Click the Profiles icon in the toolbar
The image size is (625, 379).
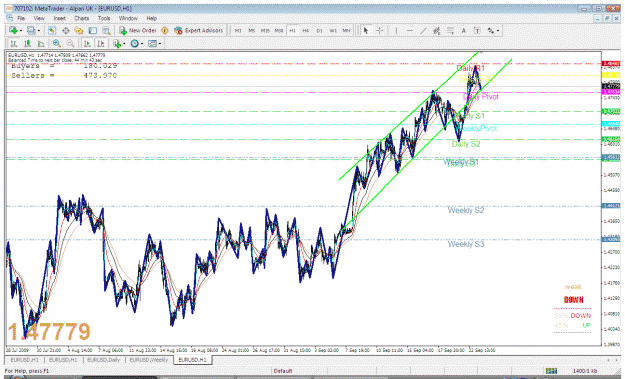coord(31,30)
